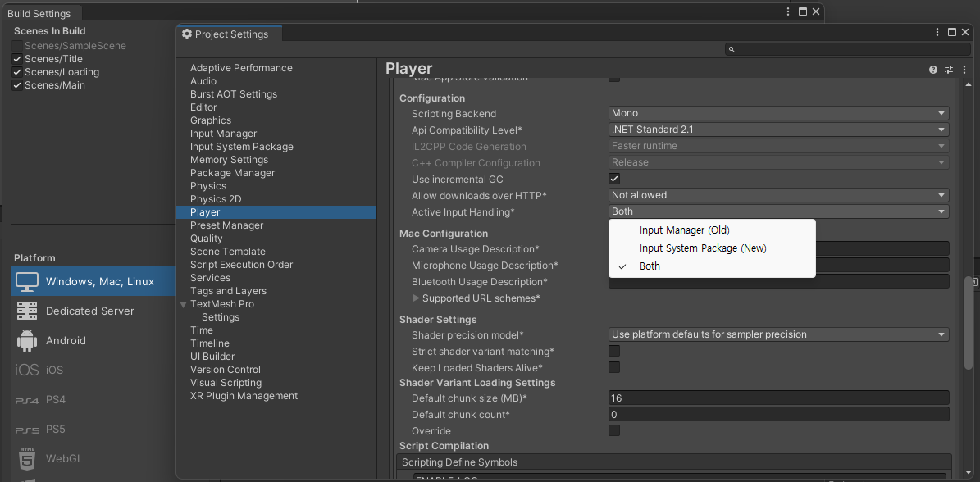The height and width of the screenshot is (482, 980).
Task: Click search magnifier in Project Settings
Action: pos(732,49)
